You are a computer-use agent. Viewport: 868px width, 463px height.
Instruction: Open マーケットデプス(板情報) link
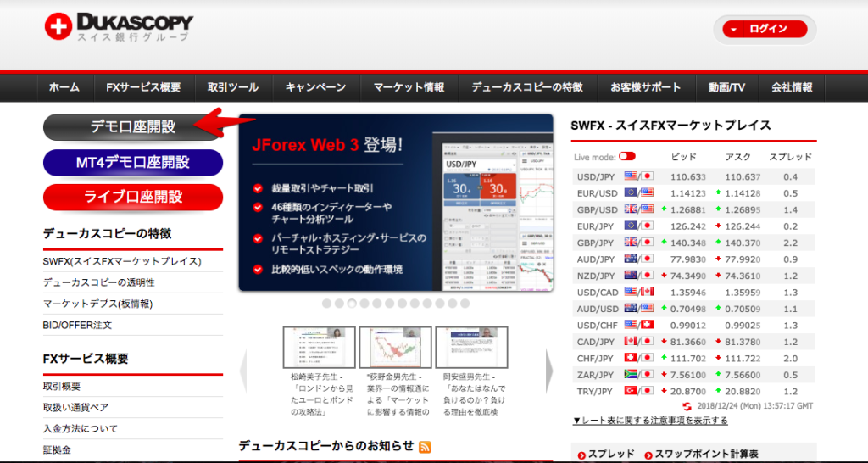click(x=98, y=304)
